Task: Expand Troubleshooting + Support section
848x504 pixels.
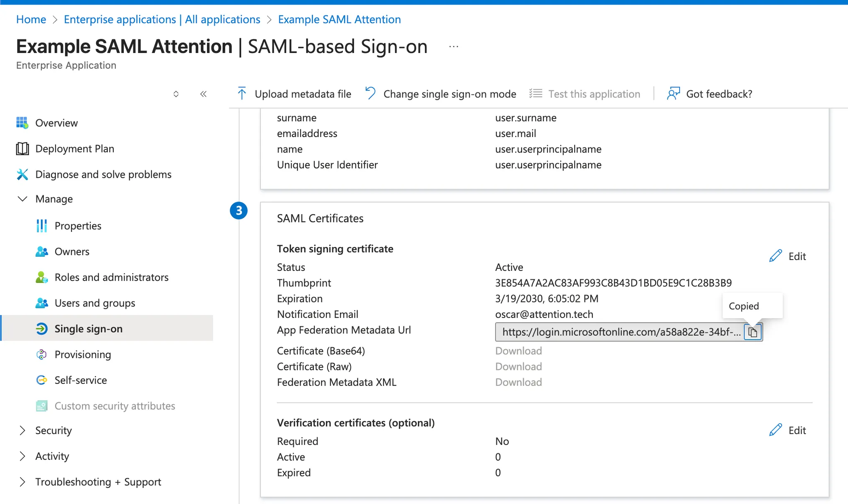Action: click(x=22, y=482)
